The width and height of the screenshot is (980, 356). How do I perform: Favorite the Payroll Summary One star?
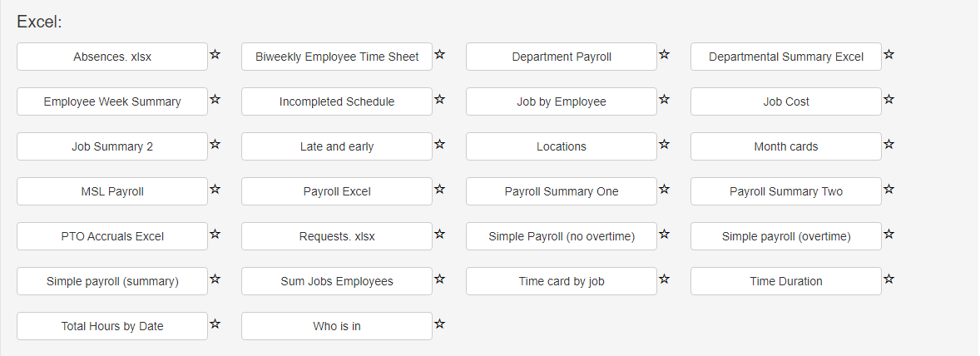[x=665, y=190]
